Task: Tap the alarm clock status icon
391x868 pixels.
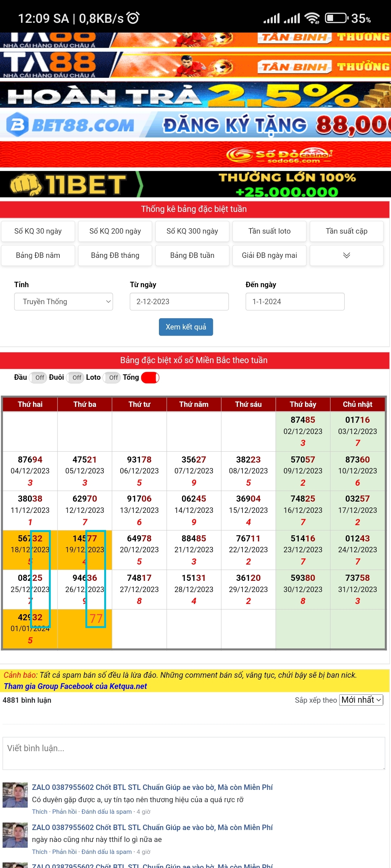Action: pos(133,18)
